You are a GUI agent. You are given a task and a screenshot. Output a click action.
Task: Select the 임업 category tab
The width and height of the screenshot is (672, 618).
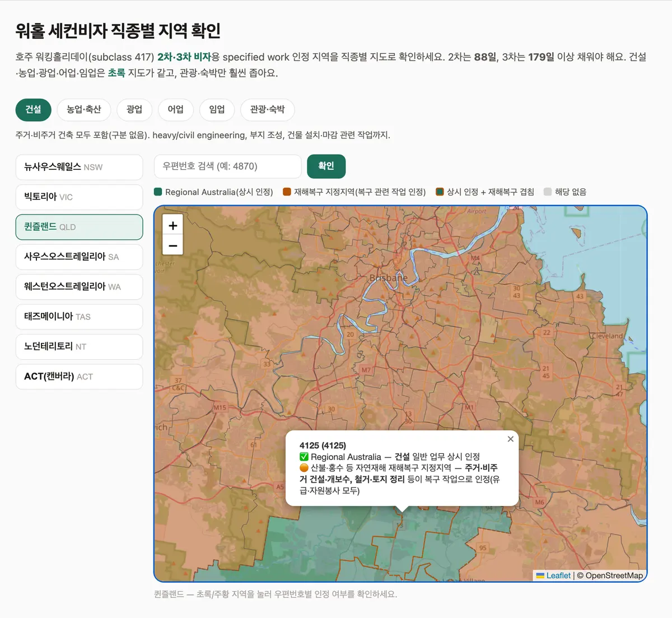click(217, 109)
